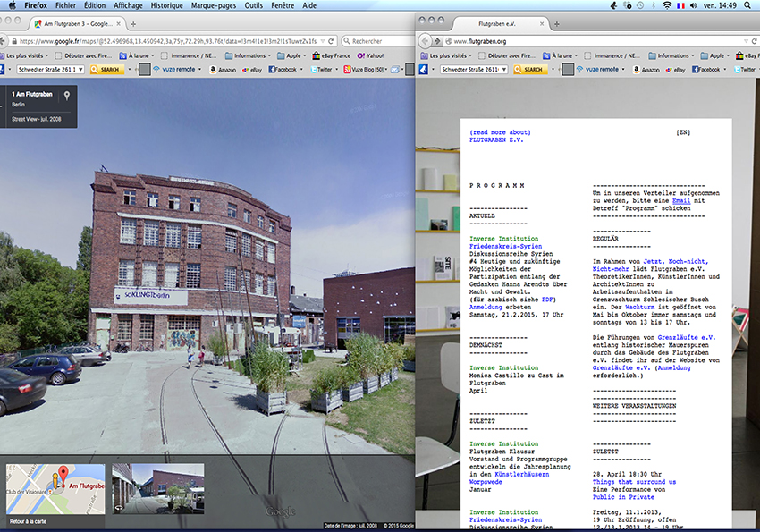Open the Historique menu
The width and height of the screenshot is (760, 532).
166,5
